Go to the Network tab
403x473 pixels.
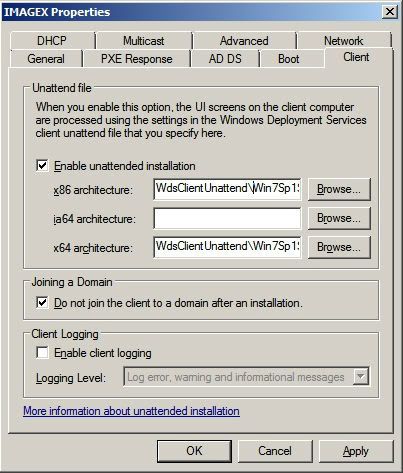tap(344, 41)
